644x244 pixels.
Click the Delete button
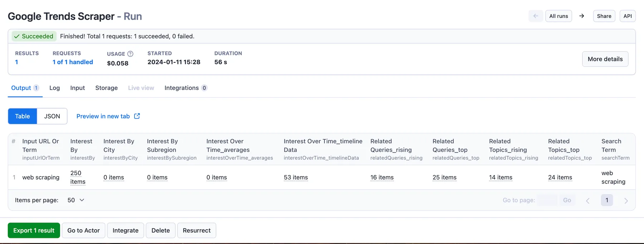point(161,230)
